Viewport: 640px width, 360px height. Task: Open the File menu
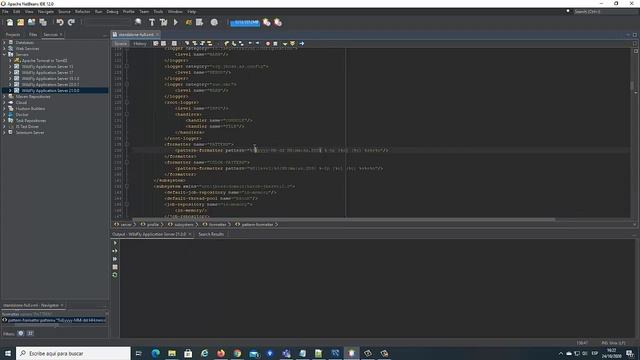[x=5, y=11]
